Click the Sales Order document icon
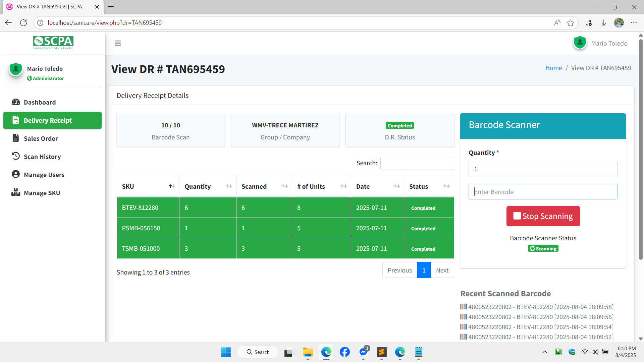The width and height of the screenshot is (644, 362). point(16,138)
